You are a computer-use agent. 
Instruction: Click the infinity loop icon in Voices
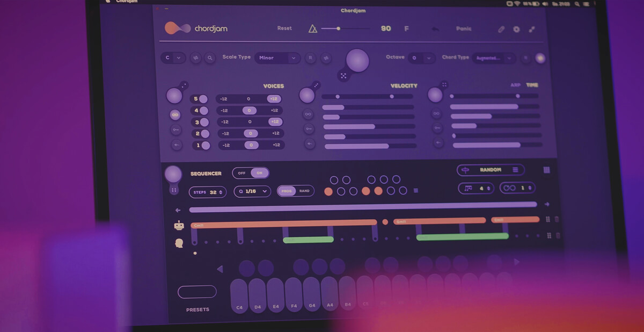[x=175, y=115]
